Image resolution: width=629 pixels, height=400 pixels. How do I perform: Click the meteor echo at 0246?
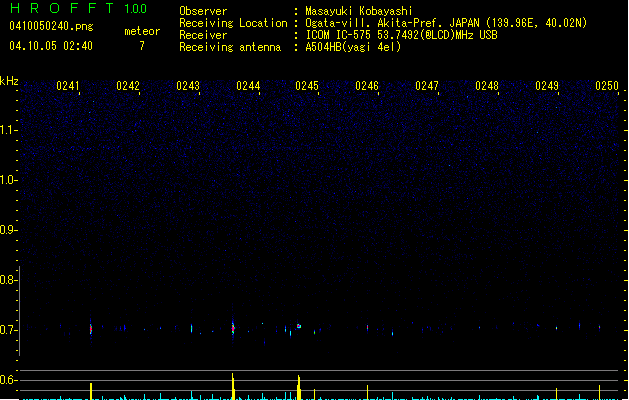coord(367,328)
